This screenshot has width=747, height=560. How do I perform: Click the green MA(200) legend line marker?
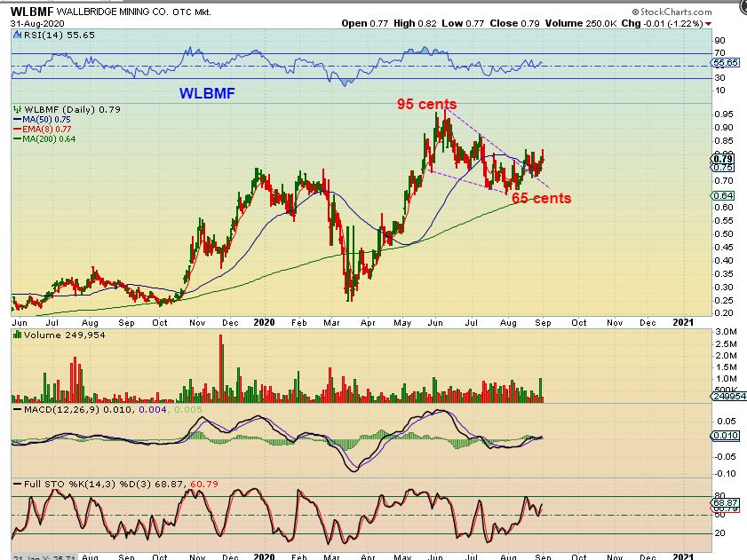(x=18, y=139)
